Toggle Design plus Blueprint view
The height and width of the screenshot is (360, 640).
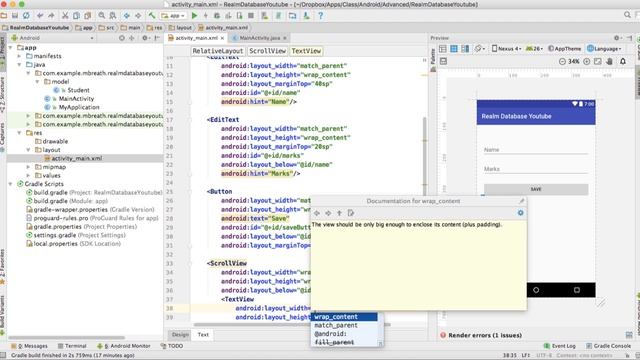tap(465, 49)
